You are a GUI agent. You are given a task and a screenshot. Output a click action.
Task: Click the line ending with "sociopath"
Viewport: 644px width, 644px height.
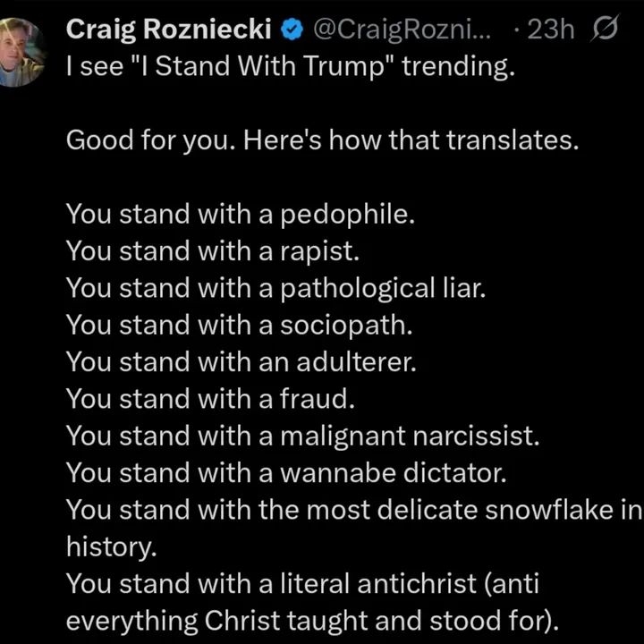pyautogui.click(x=240, y=326)
